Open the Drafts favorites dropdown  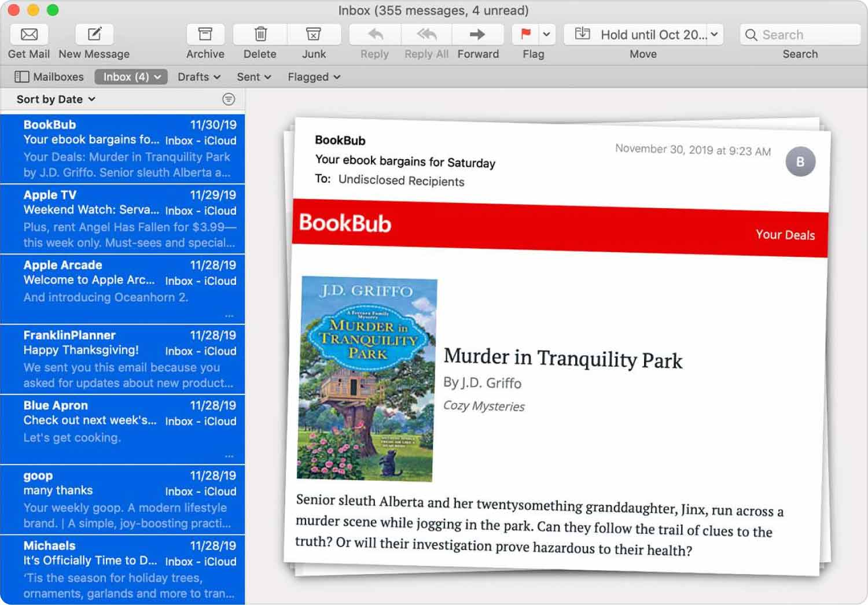pos(199,77)
